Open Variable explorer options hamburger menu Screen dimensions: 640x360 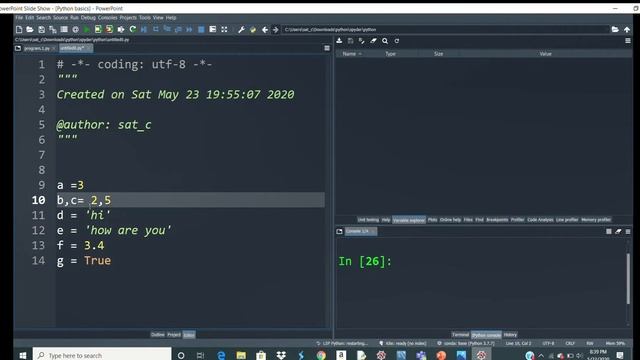tap(628, 41)
